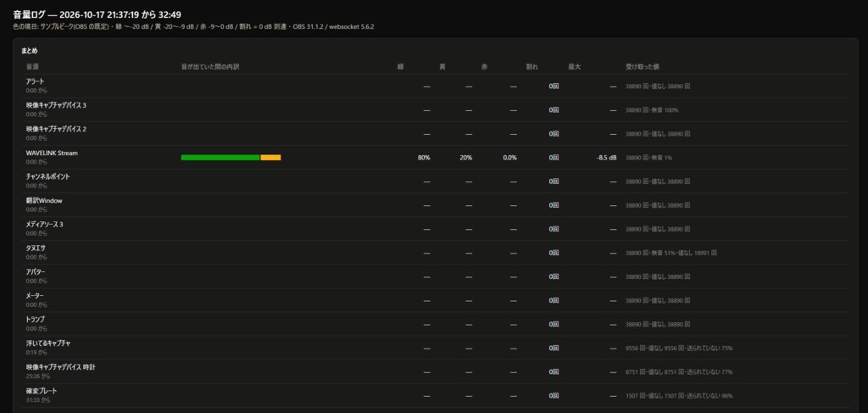Screen dimensions: 868x413
Task: Click the 9556 回 送られていない 75% received value
Action: pyautogui.click(x=679, y=349)
